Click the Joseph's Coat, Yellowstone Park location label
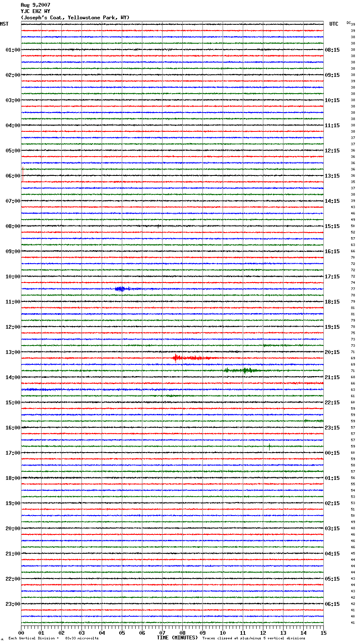 click(x=75, y=18)
